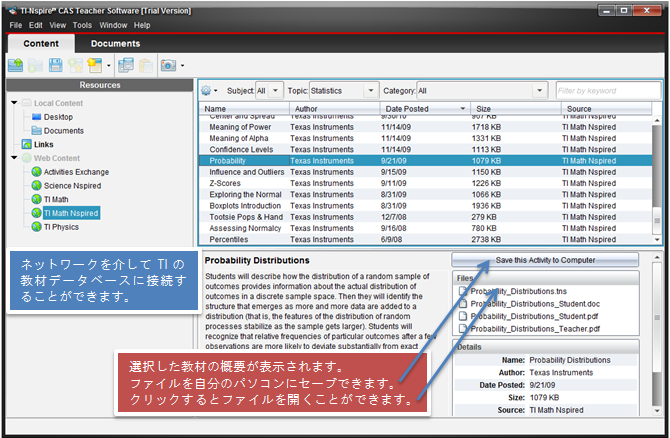
Task: Sort the list by Size column
Action: coord(516,109)
